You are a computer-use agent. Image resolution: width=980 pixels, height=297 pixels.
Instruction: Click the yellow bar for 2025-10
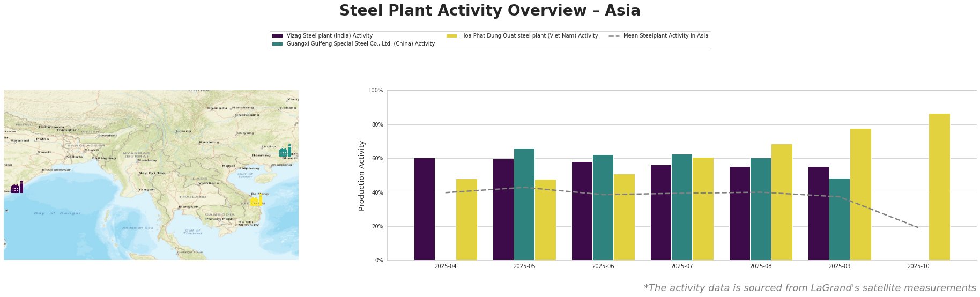pyautogui.click(x=939, y=187)
